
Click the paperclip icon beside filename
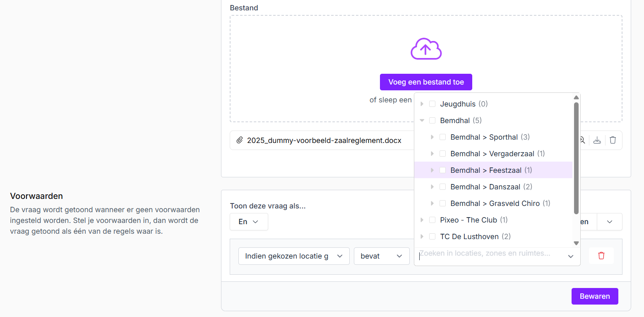239,140
